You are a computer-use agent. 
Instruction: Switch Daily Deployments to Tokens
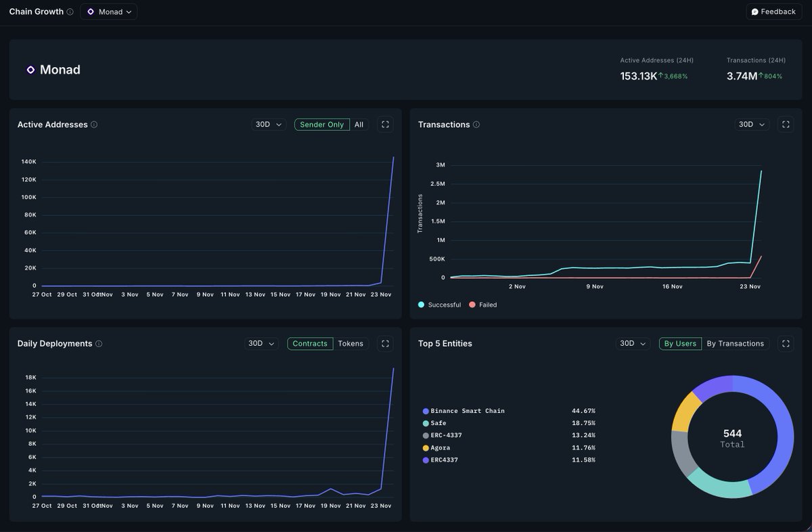(x=351, y=344)
